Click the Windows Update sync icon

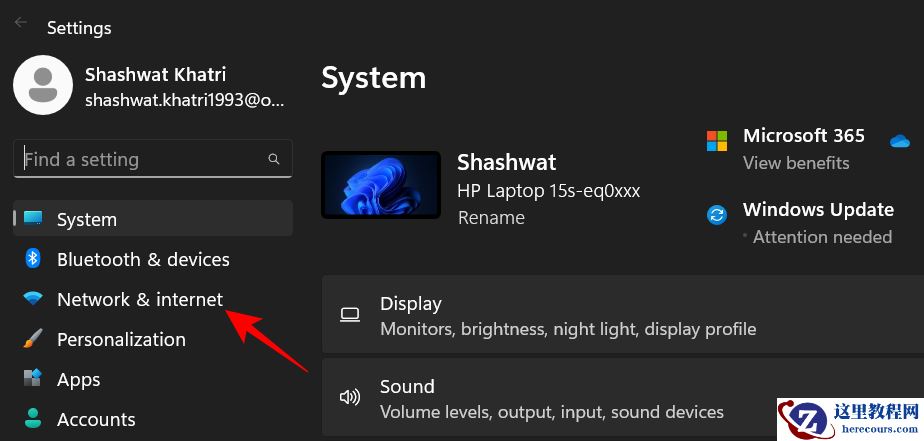click(717, 214)
